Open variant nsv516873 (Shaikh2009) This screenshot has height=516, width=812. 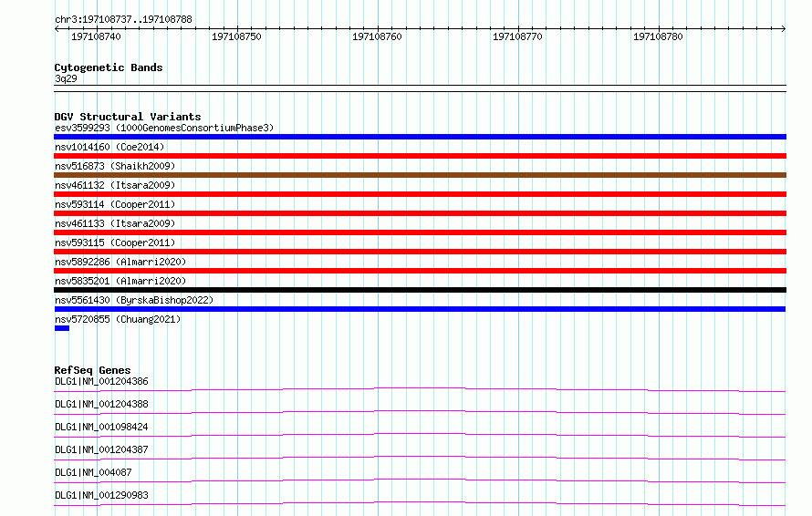point(115,166)
